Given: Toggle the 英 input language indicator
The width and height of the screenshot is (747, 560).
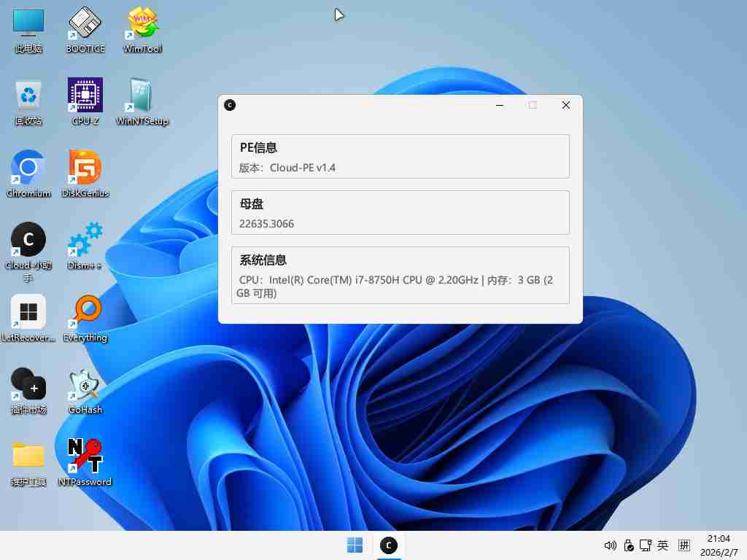Looking at the screenshot, I should tap(663, 545).
